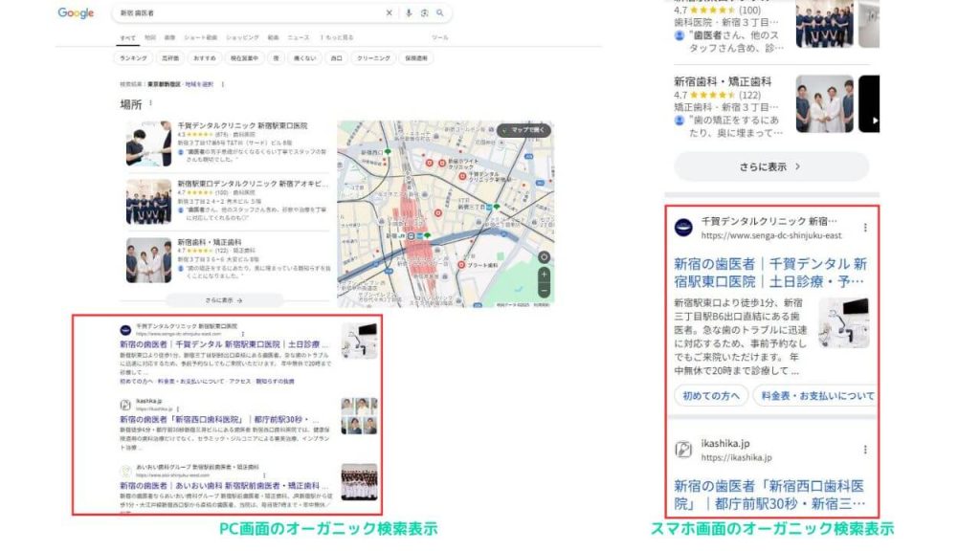Screen dimensions: 980x551
Task: Click 千賀デンタル favicon in PC organic result
Action: [x=125, y=330]
